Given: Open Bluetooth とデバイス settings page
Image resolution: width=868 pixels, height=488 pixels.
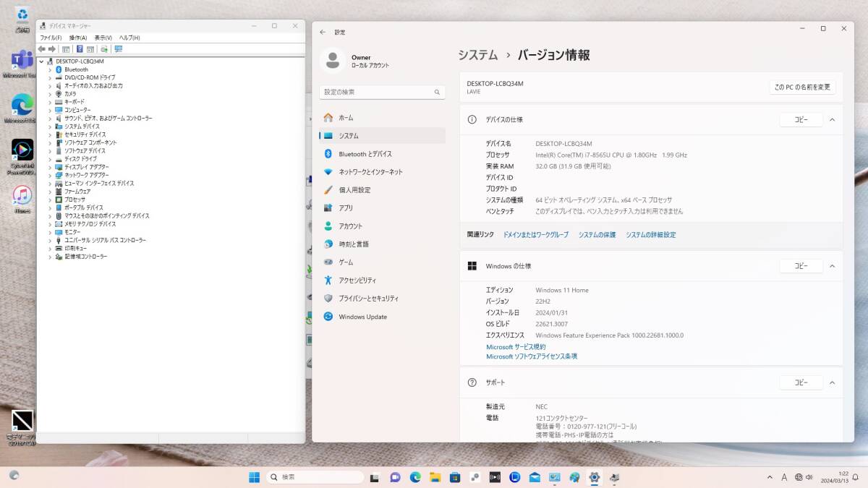Looking at the screenshot, I should (382, 154).
